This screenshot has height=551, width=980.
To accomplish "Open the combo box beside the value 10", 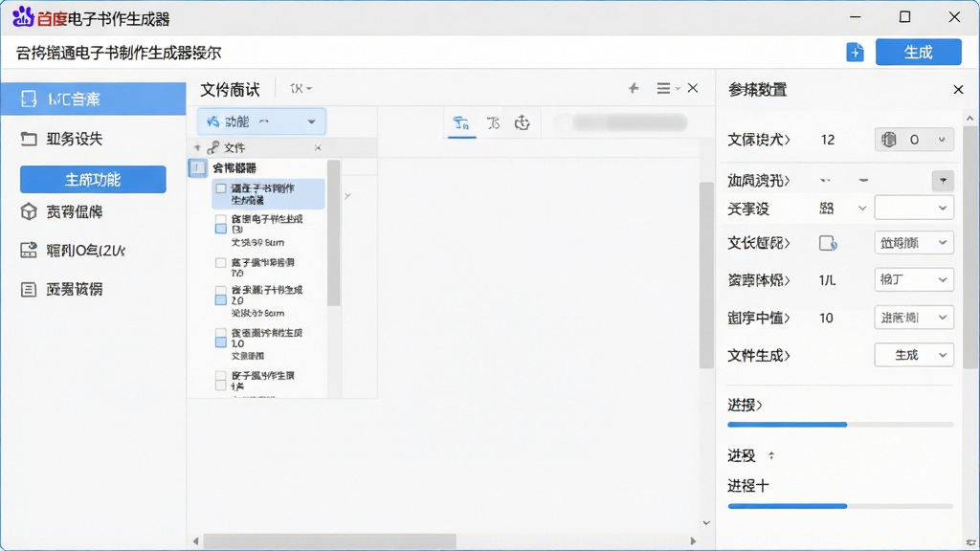I will tap(914, 318).
